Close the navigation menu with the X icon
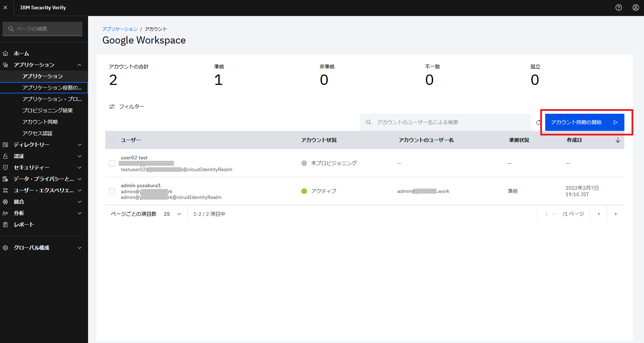 point(5,7)
